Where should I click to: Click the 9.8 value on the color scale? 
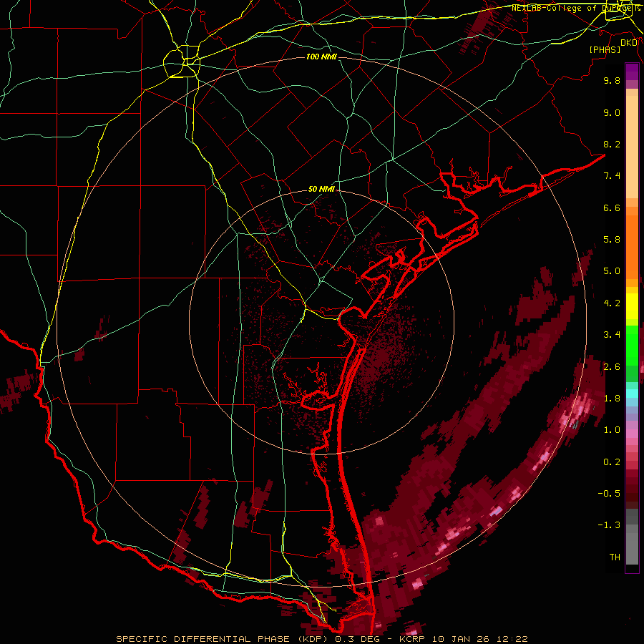click(612, 80)
